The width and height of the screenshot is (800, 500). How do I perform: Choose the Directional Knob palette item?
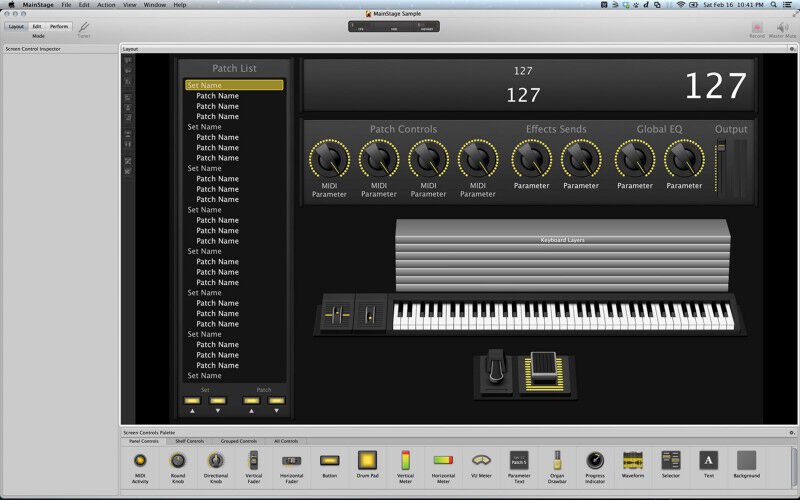point(216,466)
